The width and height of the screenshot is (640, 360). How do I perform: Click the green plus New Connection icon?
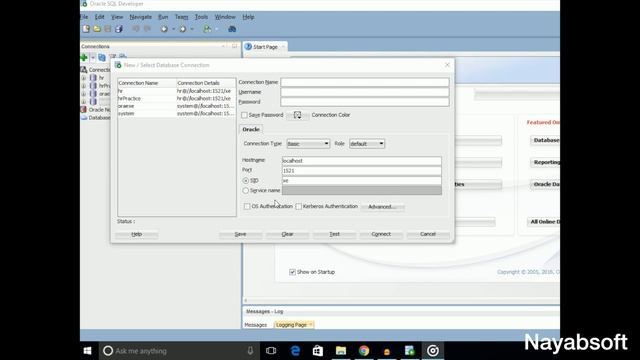(x=84, y=57)
